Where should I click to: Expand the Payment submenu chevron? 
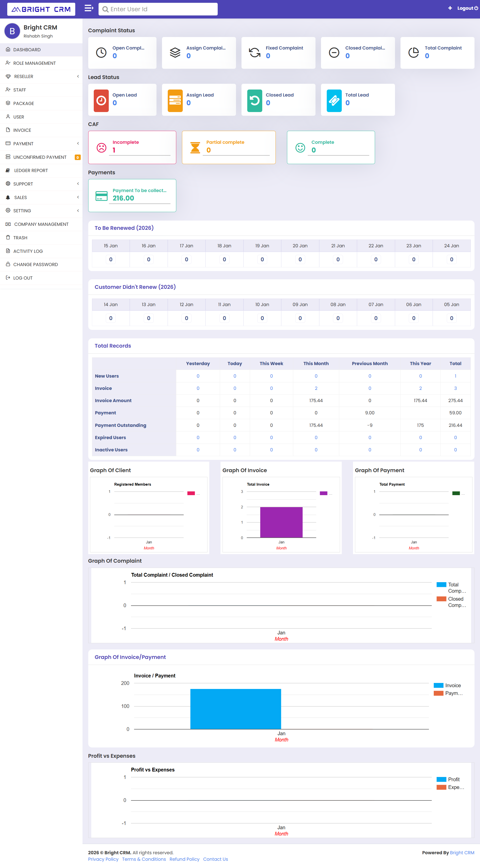pyautogui.click(x=78, y=143)
